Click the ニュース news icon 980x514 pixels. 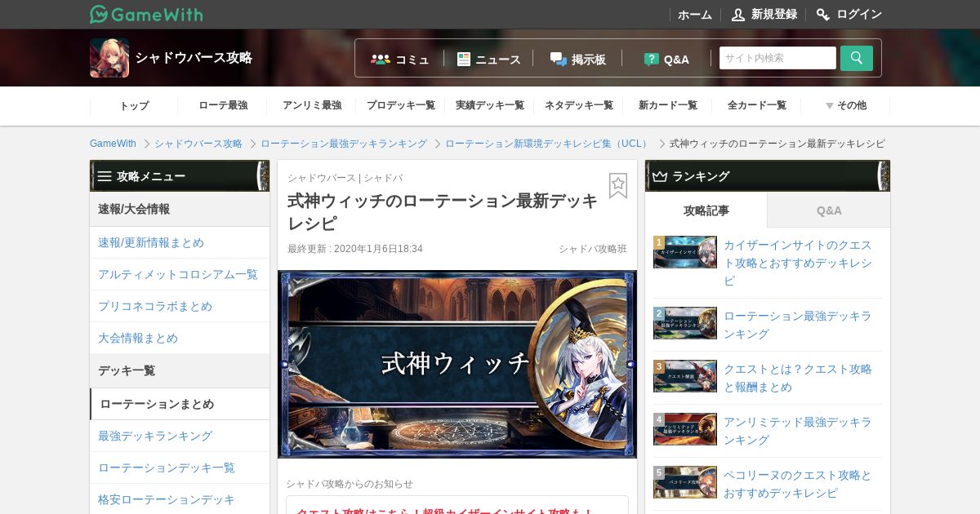464,59
